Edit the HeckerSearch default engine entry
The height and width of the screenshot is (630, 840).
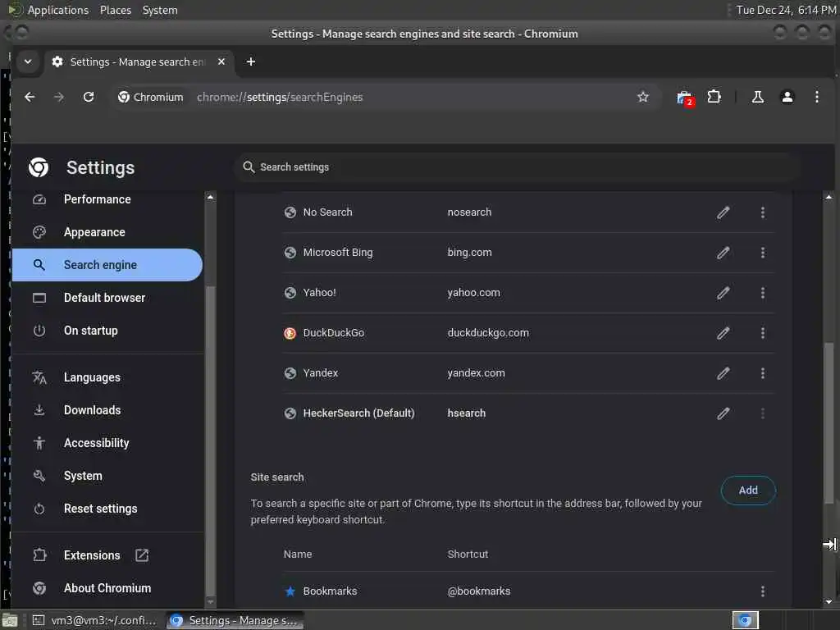(x=724, y=413)
